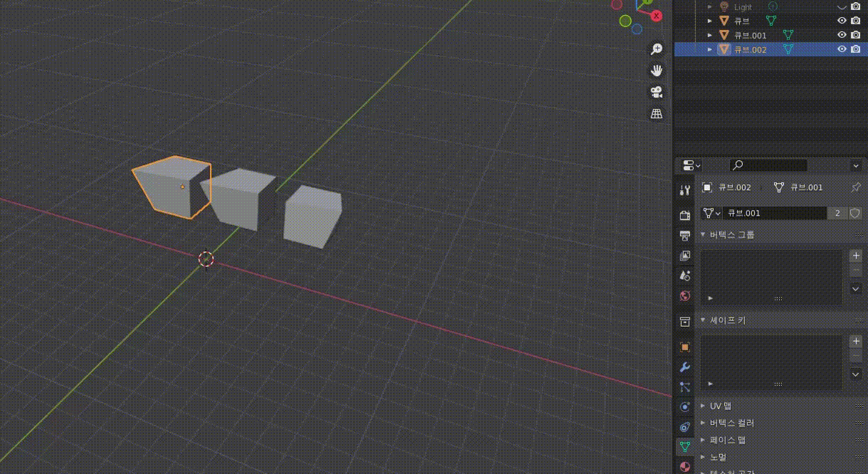Click the red X axis on navigation gizmo
This screenshot has height=474, width=868.
coord(657,16)
